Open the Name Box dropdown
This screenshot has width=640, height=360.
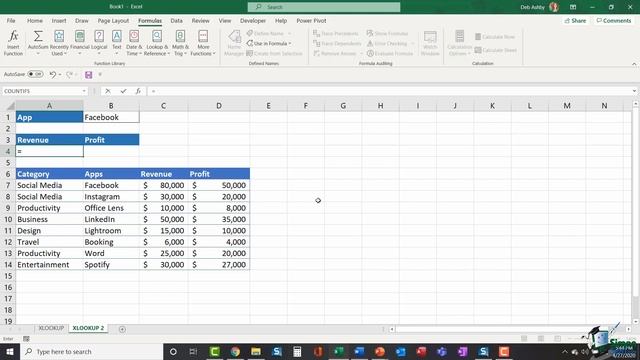click(x=84, y=91)
